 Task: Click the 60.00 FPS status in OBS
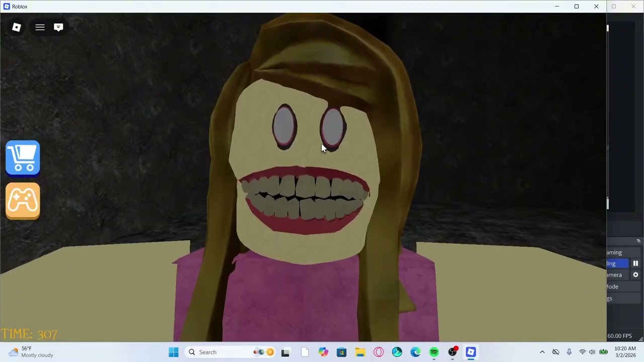pyautogui.click(x=619, y=336)
